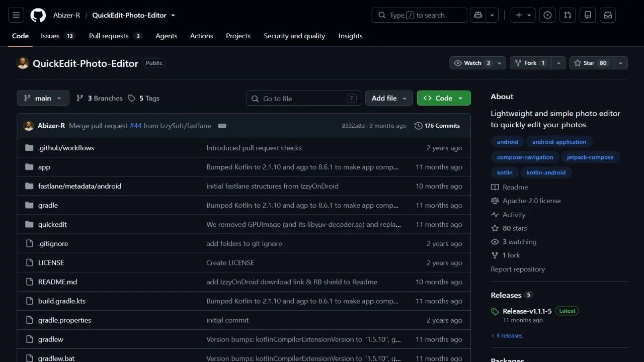Open the quickedit folder
644x362 pixels.
(x=52, y=224)
